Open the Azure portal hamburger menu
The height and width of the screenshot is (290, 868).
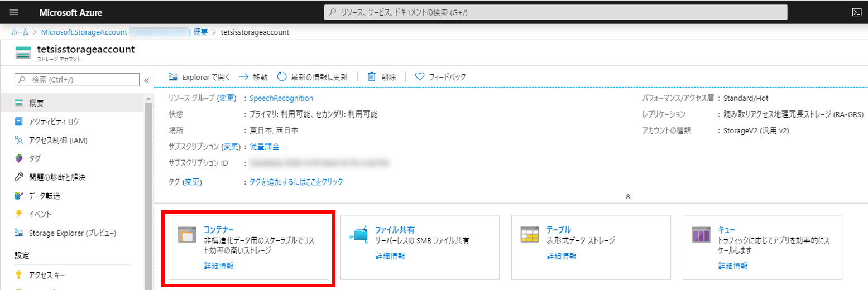(x=14, y=12)
